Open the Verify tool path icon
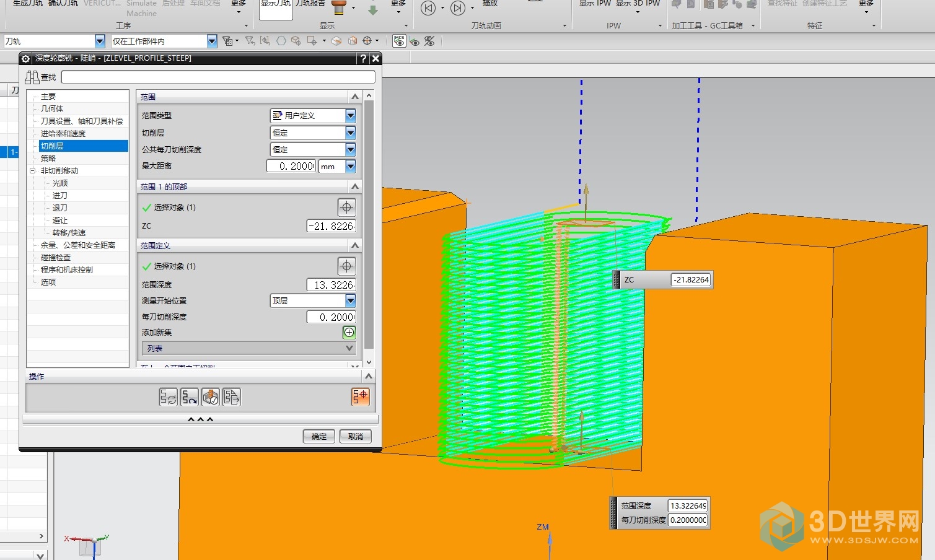Image resolution: width=935 pixels, height=560 pixels. click(x=211, y=397)
